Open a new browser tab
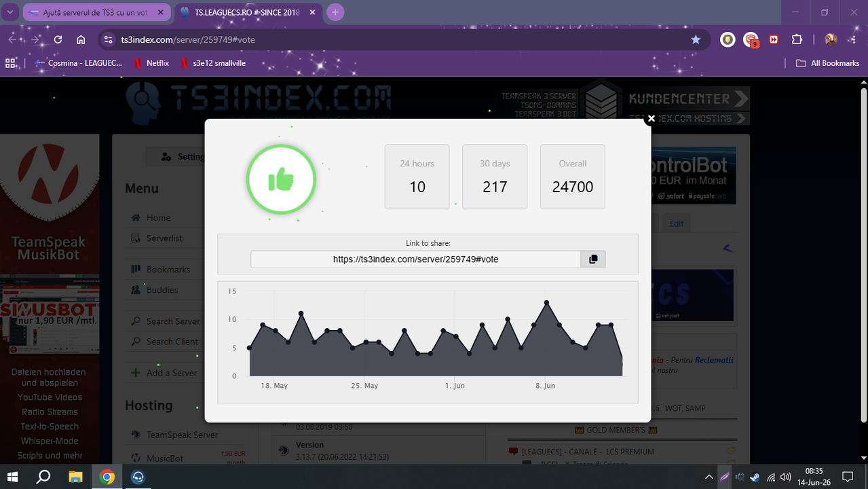Image resolution: width=868 pixels, height=489 pixels. (x=335, y=12)
